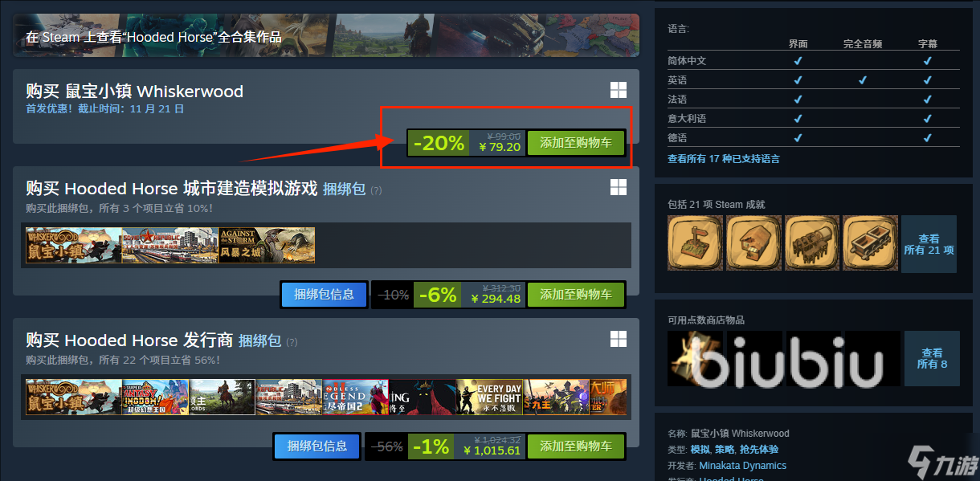View all 8 points shop items
Viewport: 980px width, 481px height.
pyautogui.click(x=932, y=358)
